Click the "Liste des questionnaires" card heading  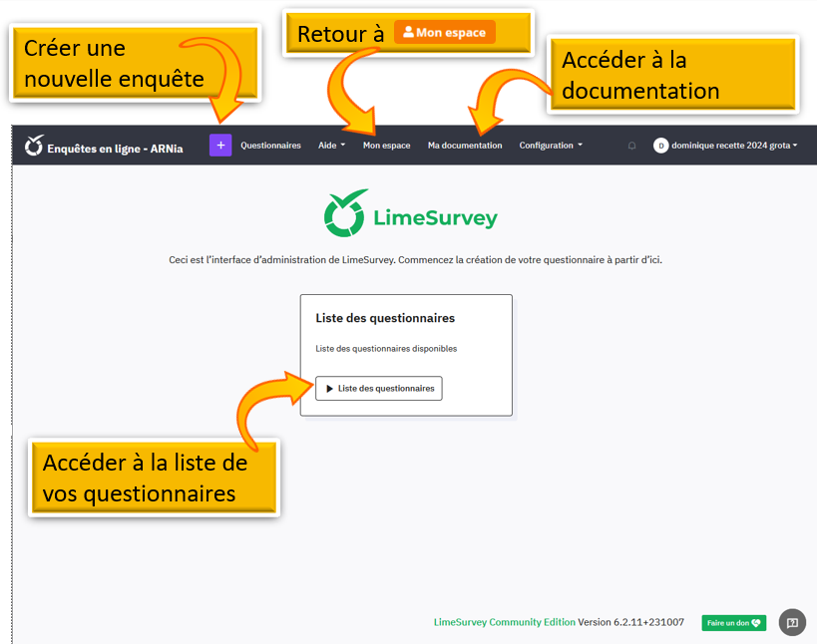click(x=385, y=319)
